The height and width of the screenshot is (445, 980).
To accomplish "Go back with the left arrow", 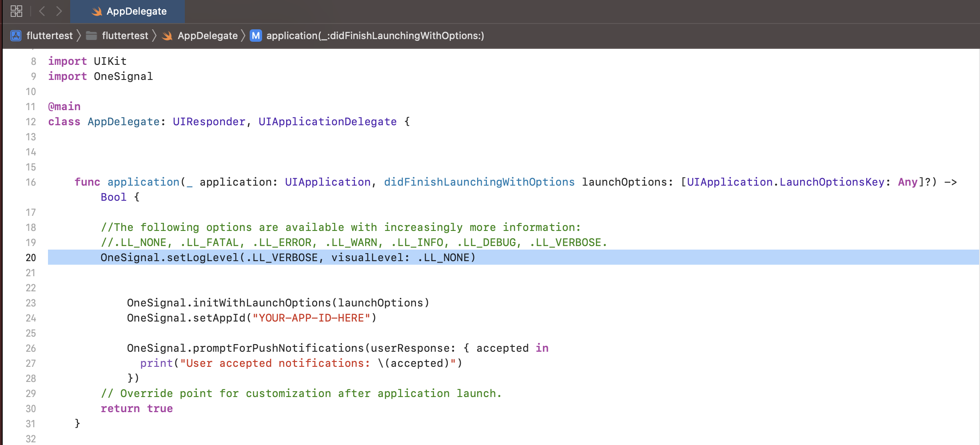I will click(42, 11).
